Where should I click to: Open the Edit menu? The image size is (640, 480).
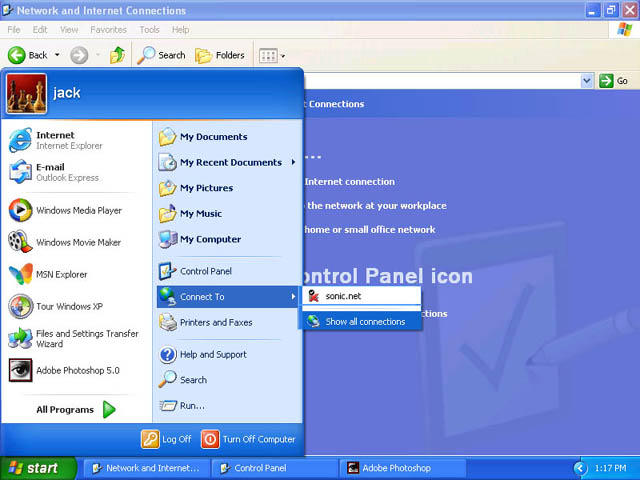click(40, 30)
